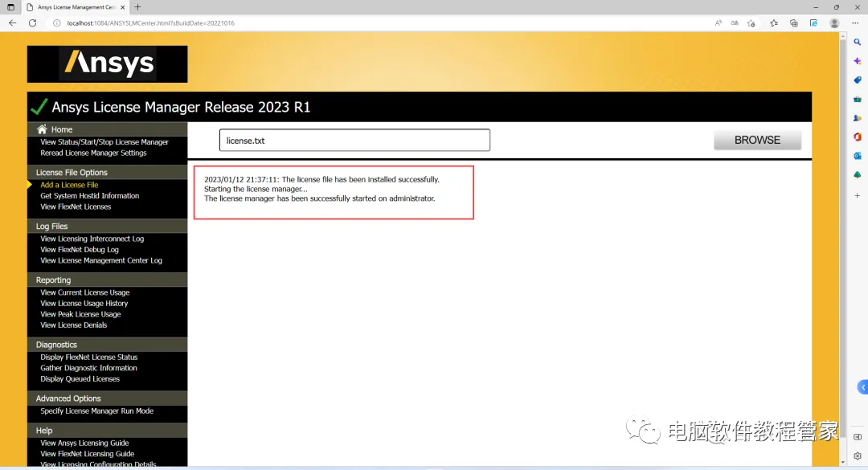868x470 pixels.
Task: Open Read Aloud icon in address bar
Action: click(719, 23)
